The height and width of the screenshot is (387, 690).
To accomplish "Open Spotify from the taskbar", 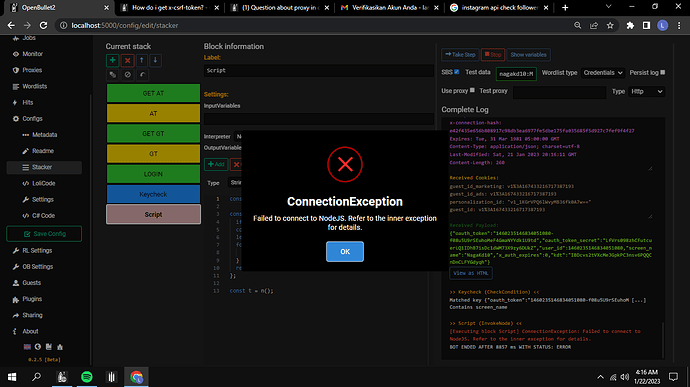I will [87, 377].
